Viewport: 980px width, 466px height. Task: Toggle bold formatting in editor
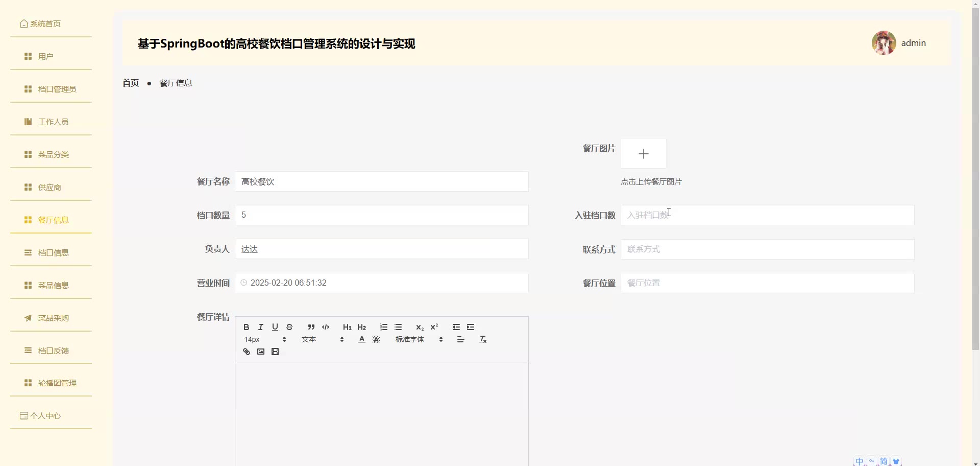pyautogui.click(x=247, y=327)
